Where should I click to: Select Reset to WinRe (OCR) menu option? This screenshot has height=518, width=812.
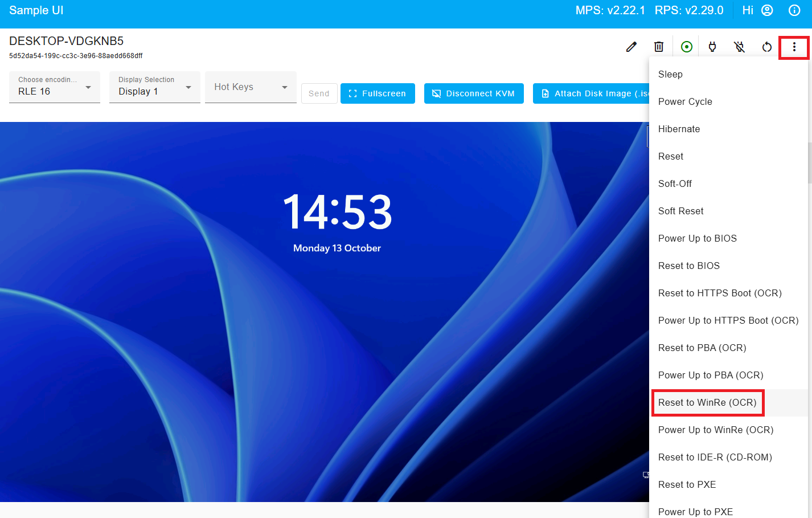707,402
